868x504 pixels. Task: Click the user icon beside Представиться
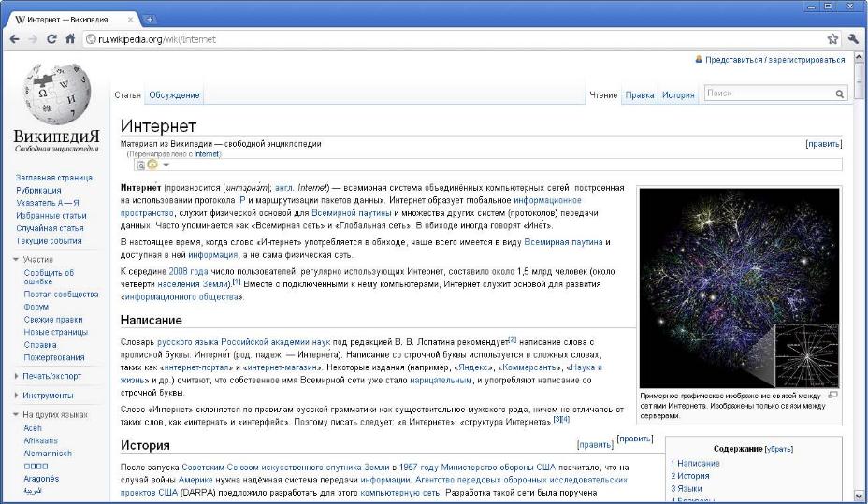coord(699,59)
